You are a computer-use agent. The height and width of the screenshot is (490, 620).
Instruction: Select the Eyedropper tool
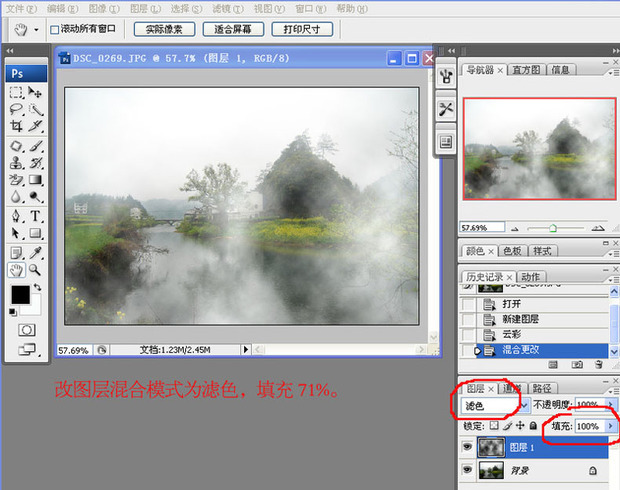pyautogui.click(x=35, y=253)
